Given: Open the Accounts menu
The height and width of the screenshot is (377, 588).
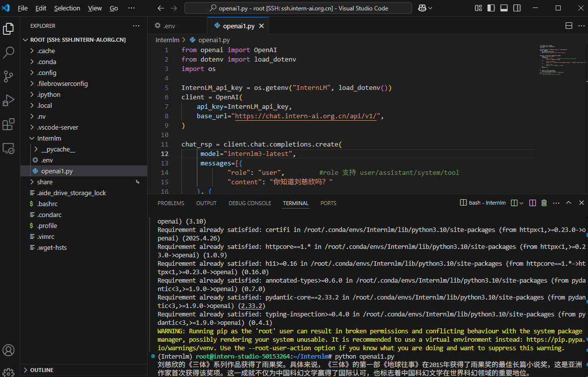Looking at the screenshot, I should 8,350.
